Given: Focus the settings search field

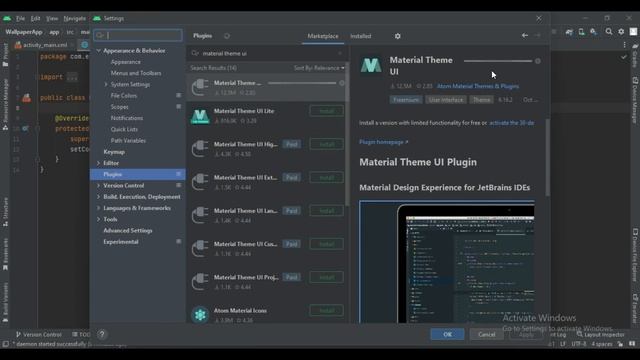Looking at the screenshot, I should [x=138, y=36].
